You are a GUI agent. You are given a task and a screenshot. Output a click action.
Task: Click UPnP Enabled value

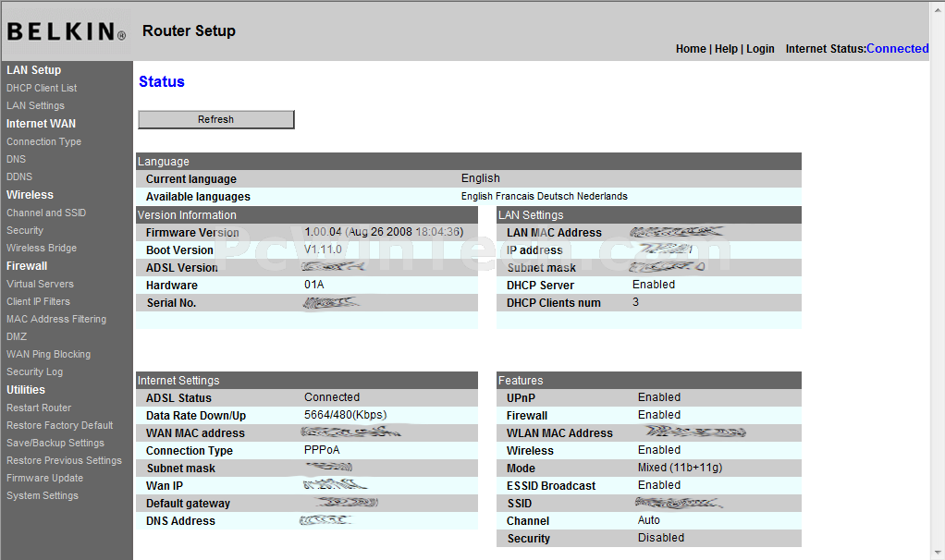(659, 397)
